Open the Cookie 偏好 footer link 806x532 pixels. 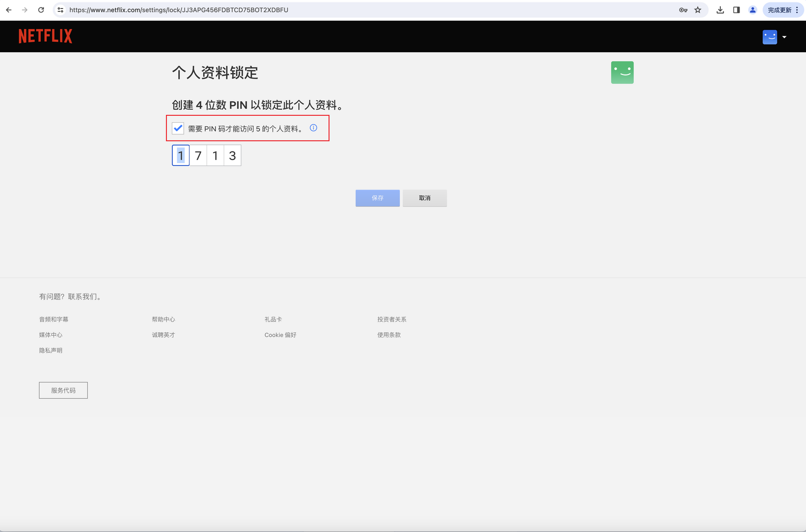(281, 335)
